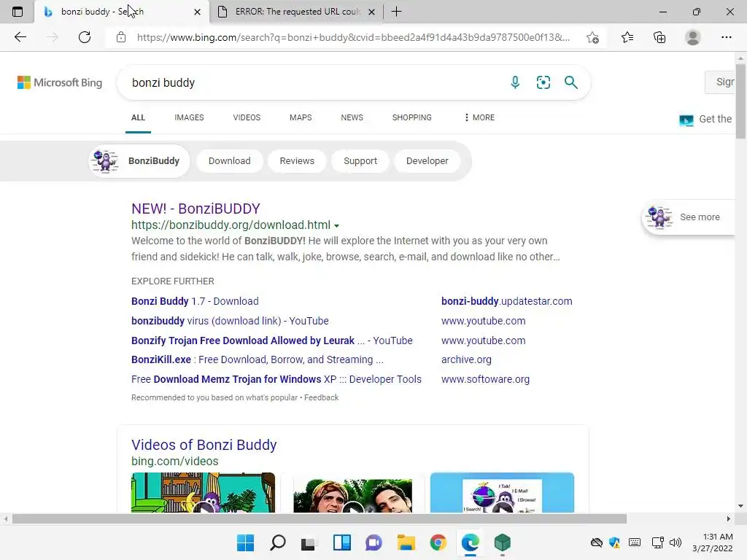Expand dropdown arrow beside bonzibuddy.org URL
This screenshot has height=560, width=747.
pyautogui.click(x=337, y=226)
